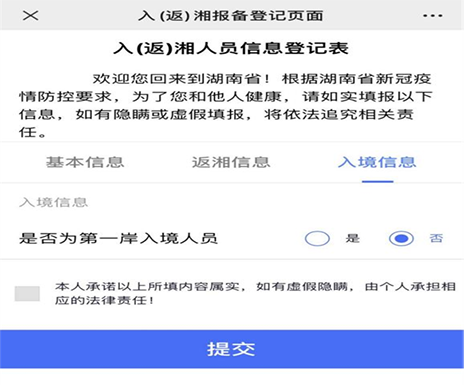Image resolution: width=472 pixels, height=385 pixels.
Task: Click the blue underline beneath 入境信息 tab
Action: (378, 181)
